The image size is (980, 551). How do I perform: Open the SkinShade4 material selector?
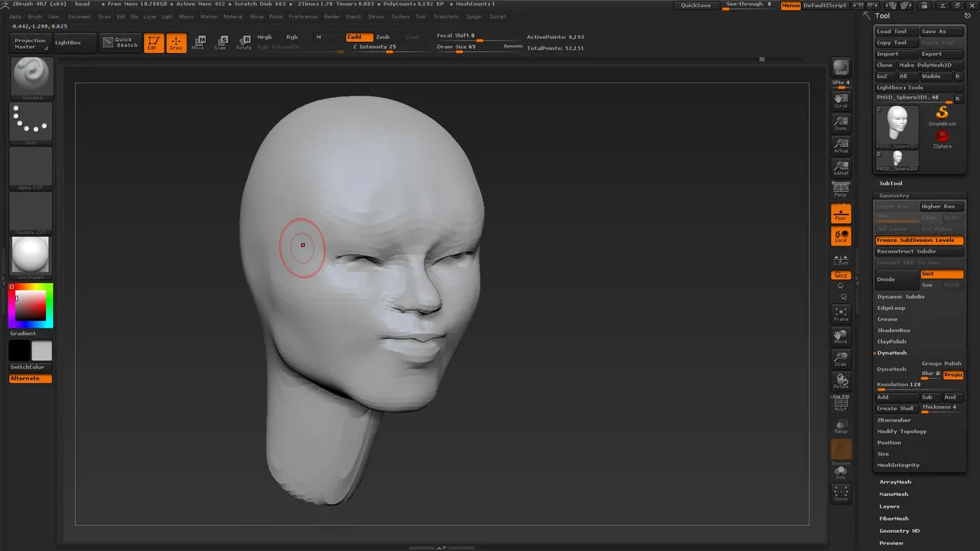point(31,258)
